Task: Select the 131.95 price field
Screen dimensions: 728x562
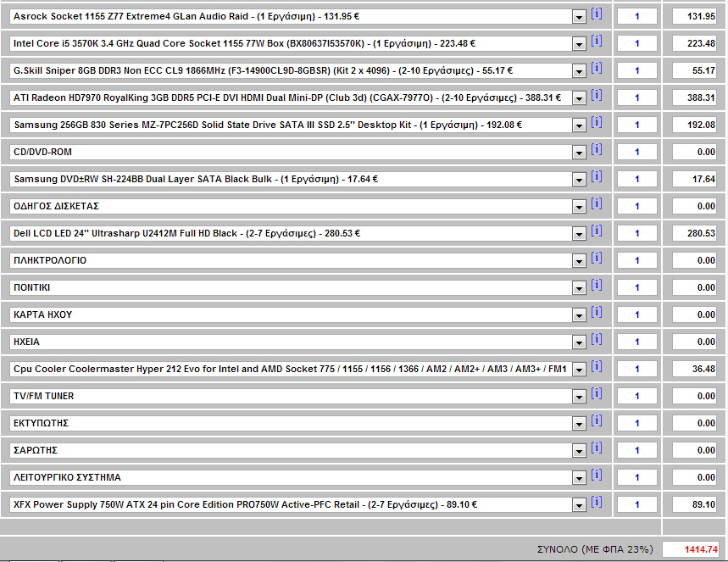Action: point(695,16)
